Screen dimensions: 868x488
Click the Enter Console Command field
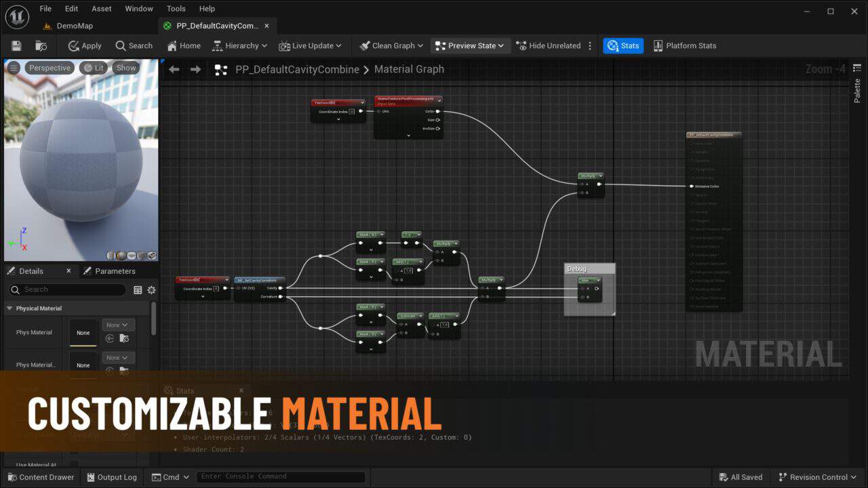(281, 477)
